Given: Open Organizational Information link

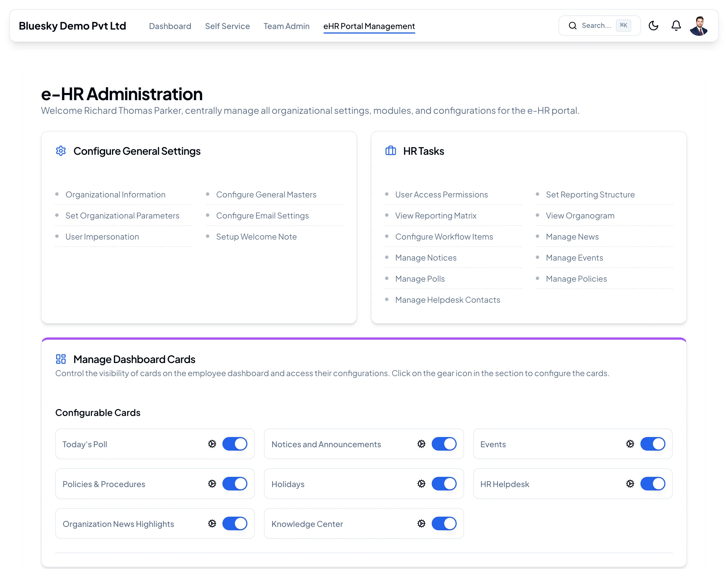Looking at the screenshot, I should pyautogui.click(x=115, y=194).
